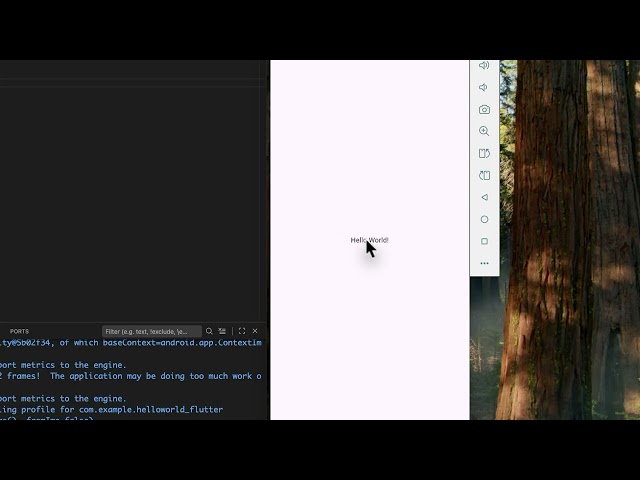Click the Hello World! text in emulator

point(369,240)
